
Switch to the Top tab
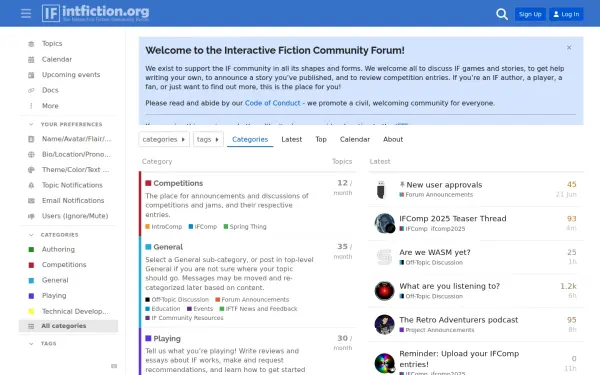321,139
